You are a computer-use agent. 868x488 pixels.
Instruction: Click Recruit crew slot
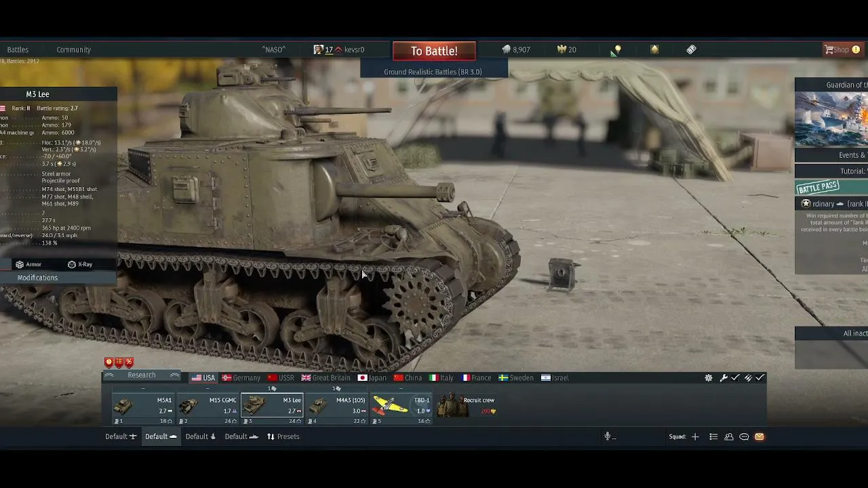click(467, 405)
